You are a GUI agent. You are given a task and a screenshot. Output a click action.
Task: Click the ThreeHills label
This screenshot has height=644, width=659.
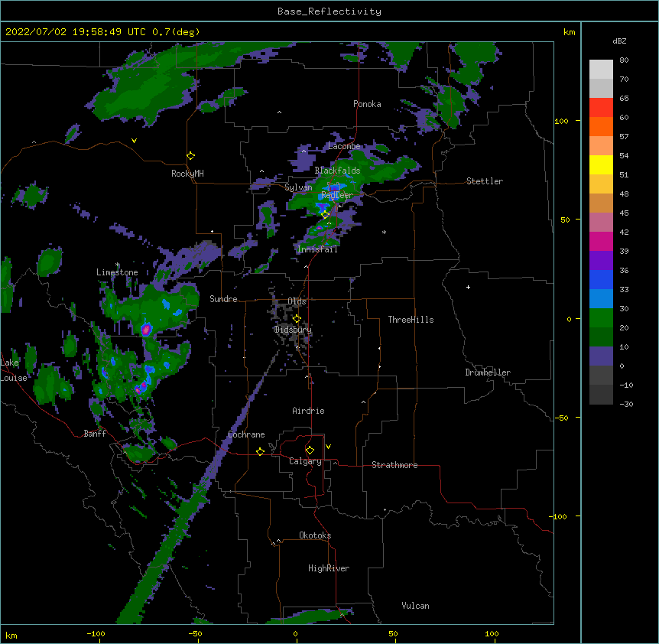411,320
